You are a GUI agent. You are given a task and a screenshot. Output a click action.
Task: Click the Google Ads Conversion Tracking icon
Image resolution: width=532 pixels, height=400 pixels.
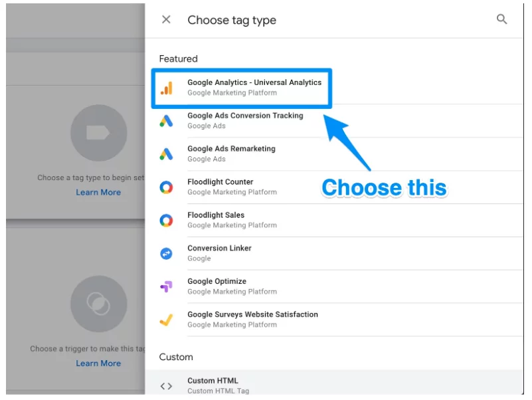(167, 120)
